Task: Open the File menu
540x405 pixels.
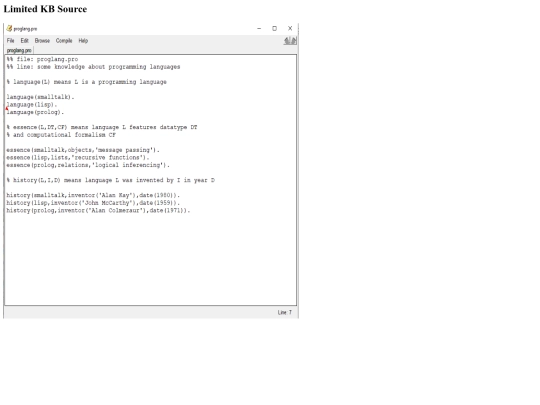Action: (x=11, y=41)
